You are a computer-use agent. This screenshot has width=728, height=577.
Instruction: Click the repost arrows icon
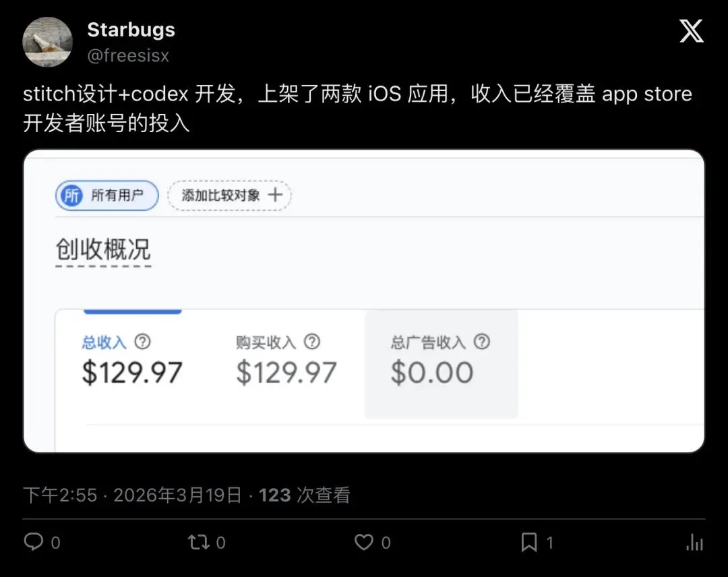click(x=199, y=542)
